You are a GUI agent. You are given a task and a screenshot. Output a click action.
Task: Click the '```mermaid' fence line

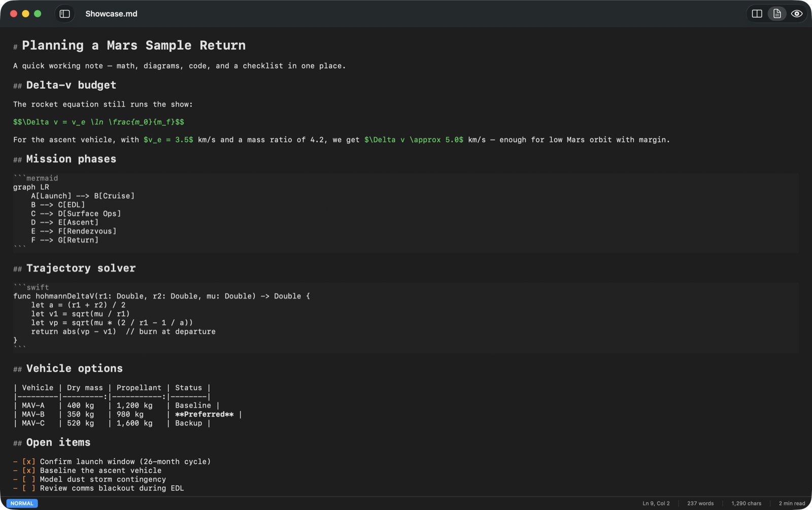pyautogui.click(x=36, y=178)
